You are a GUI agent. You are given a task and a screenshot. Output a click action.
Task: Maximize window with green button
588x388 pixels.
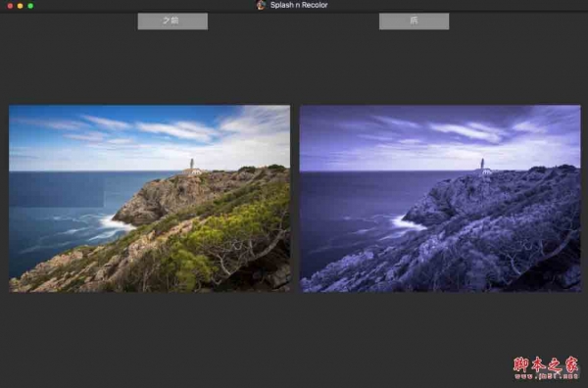(x=30, y=6)
